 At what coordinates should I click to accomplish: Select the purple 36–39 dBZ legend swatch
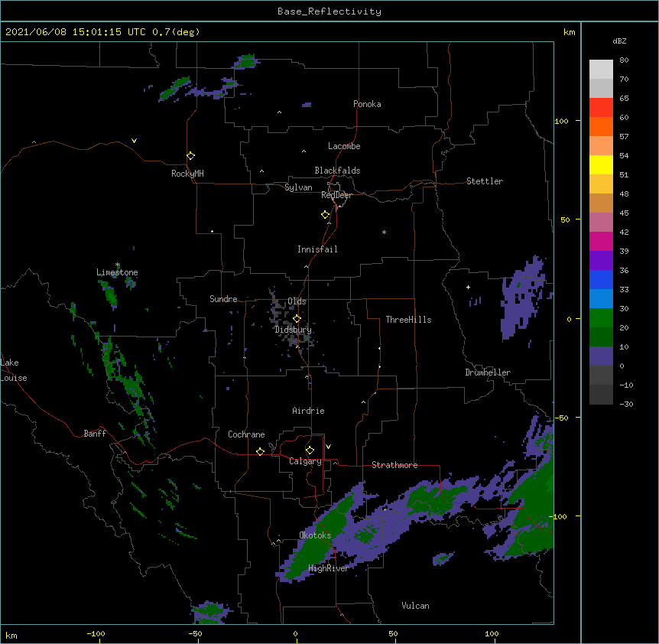[x=601, y=261]
